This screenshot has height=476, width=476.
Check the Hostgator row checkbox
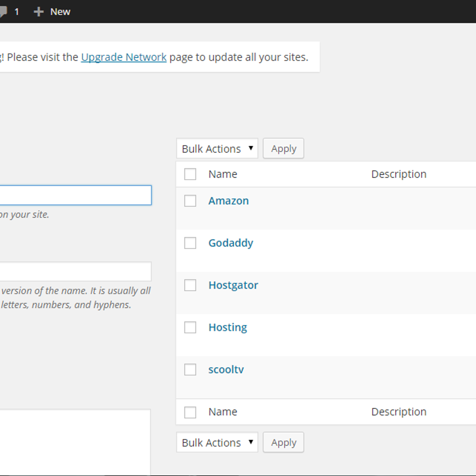tap(190, 285)
